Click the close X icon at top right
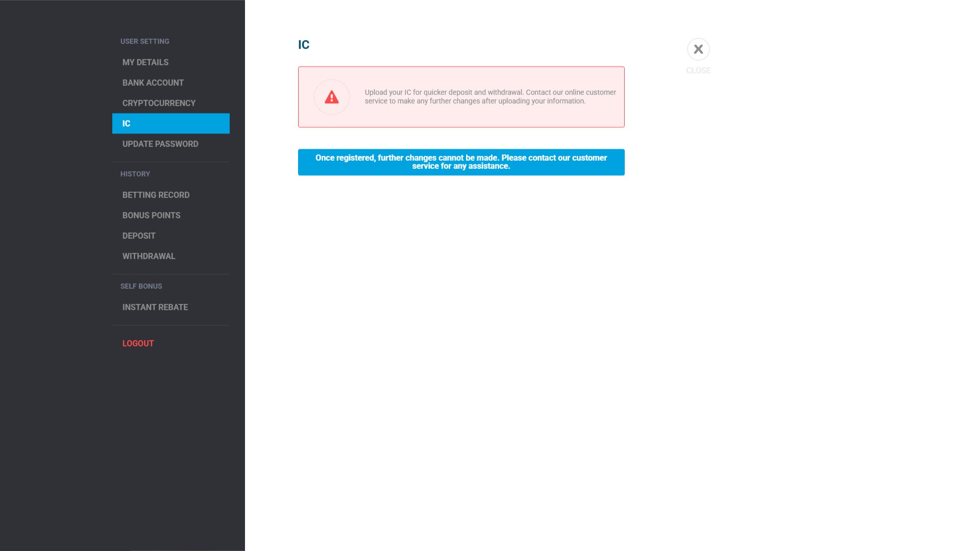980x551 pixels. (x=698, y=49)
